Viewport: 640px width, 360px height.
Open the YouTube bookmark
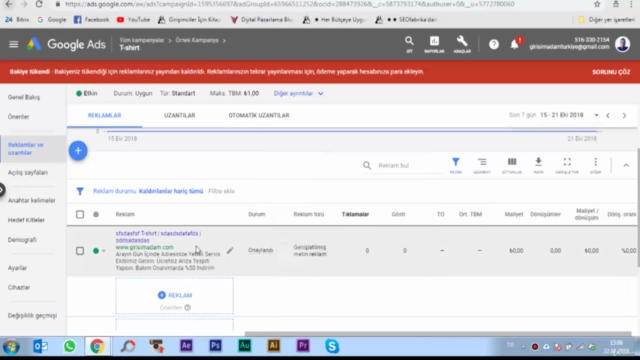click(x=133, y=20)
